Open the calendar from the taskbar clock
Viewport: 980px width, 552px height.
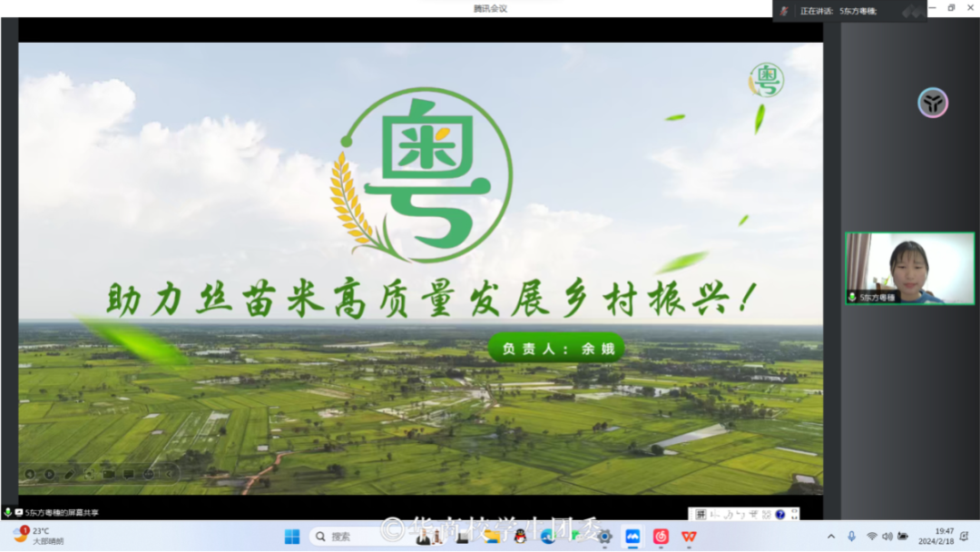(937, 536)
